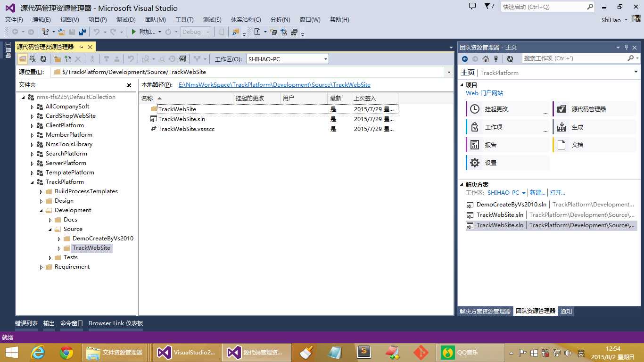The image size is (644, 362).
Task: Go back in Team Explorer
Action: (465, 59)
